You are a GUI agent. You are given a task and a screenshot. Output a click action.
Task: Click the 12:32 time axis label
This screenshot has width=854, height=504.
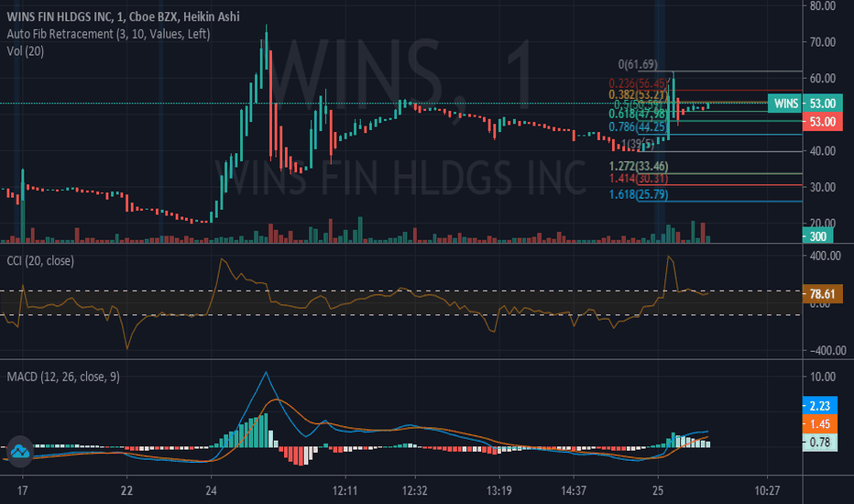[414, 491]
